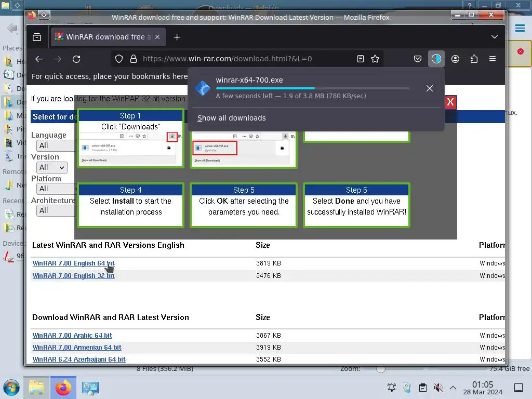Toggle reader view icon in address bar
The image size is (532, 399).
coord(361,59)
